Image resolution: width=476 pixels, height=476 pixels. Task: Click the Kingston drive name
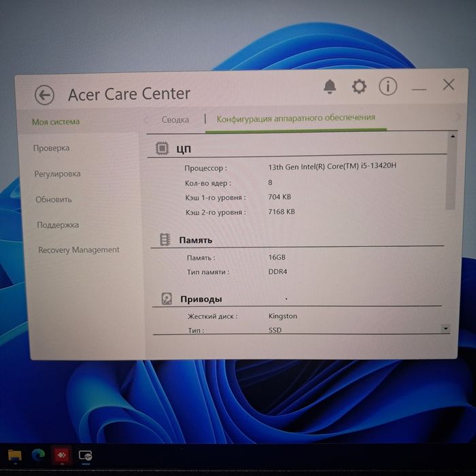click(283, 316)
